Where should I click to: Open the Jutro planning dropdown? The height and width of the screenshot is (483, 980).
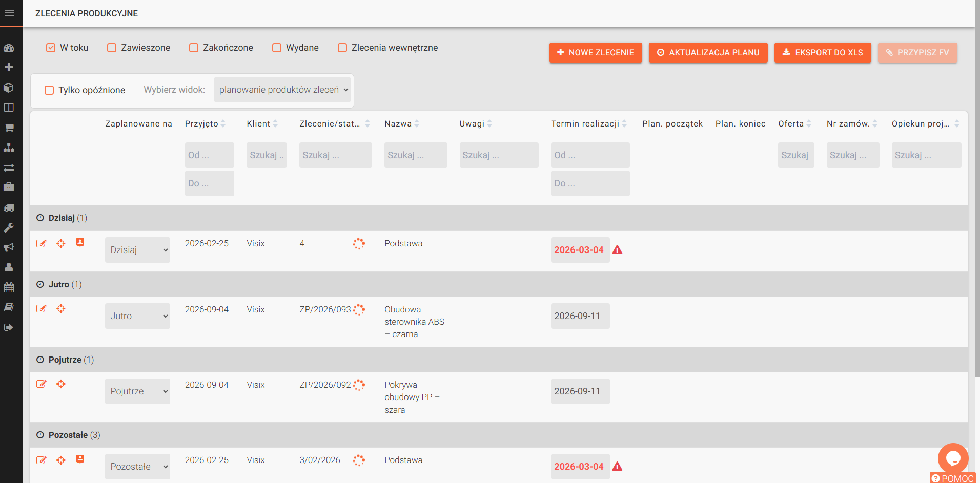coord(137,316)
